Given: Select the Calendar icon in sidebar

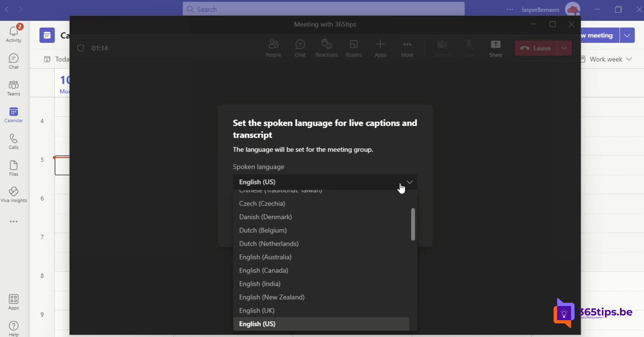Looking at the screenshot, I should click(x=13, y=115).
